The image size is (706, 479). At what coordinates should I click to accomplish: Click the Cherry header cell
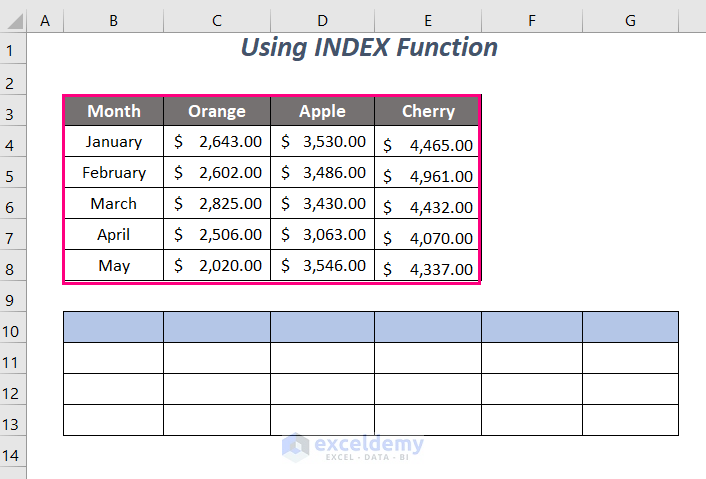click(x=428, y=111)
